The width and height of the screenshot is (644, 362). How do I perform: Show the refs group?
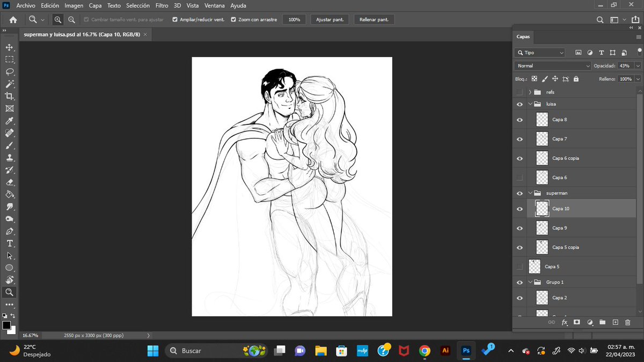click(519, 92)
